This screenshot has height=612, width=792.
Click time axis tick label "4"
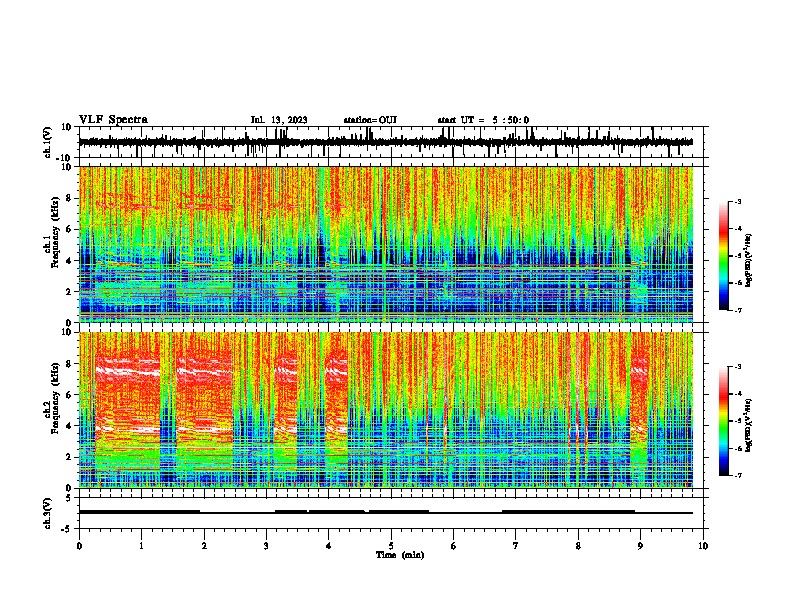click(x=329, y=546)
